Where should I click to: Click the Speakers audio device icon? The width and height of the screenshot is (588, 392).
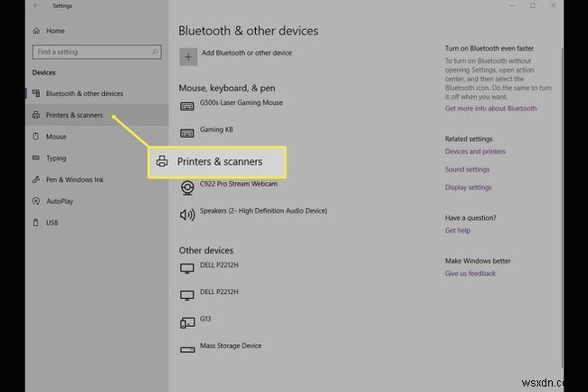(x=187, y=215)
